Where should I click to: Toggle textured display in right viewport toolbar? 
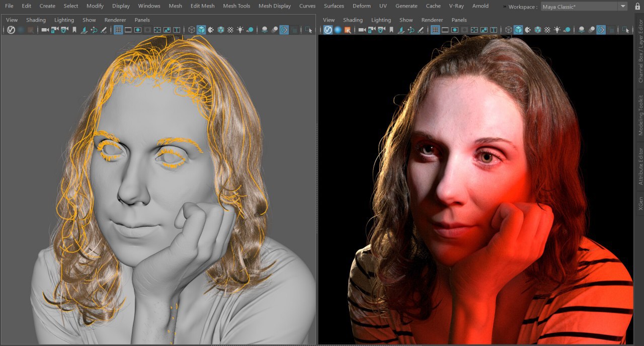coord(547,30)
